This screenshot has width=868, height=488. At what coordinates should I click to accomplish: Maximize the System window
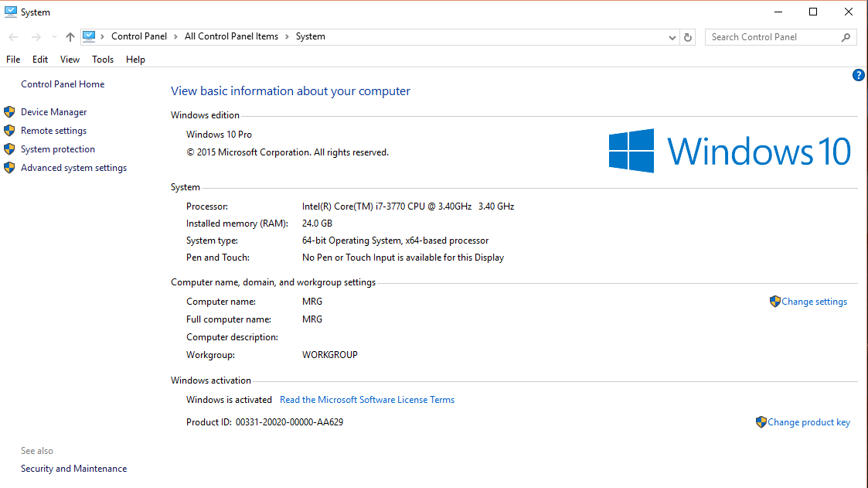(813, 12)
